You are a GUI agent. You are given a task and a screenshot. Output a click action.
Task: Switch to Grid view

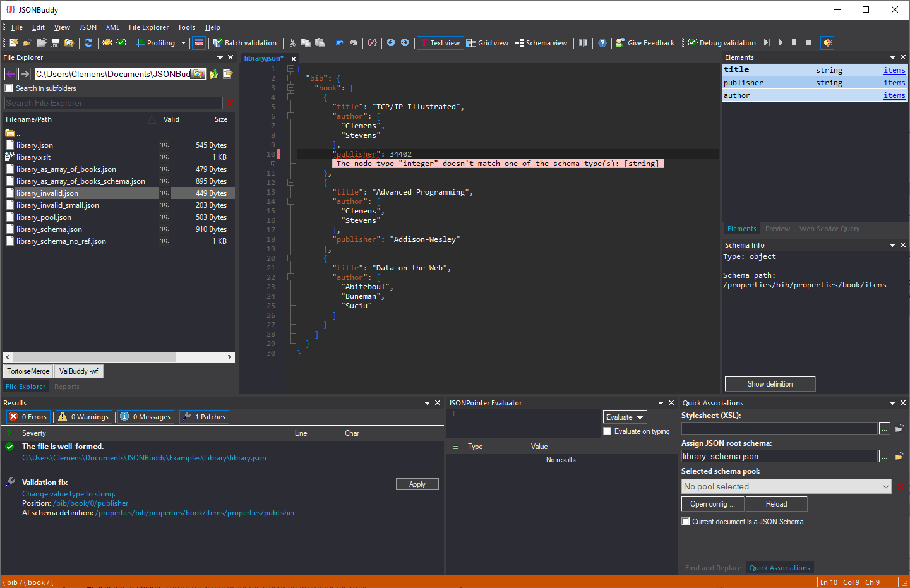[488, 43]
